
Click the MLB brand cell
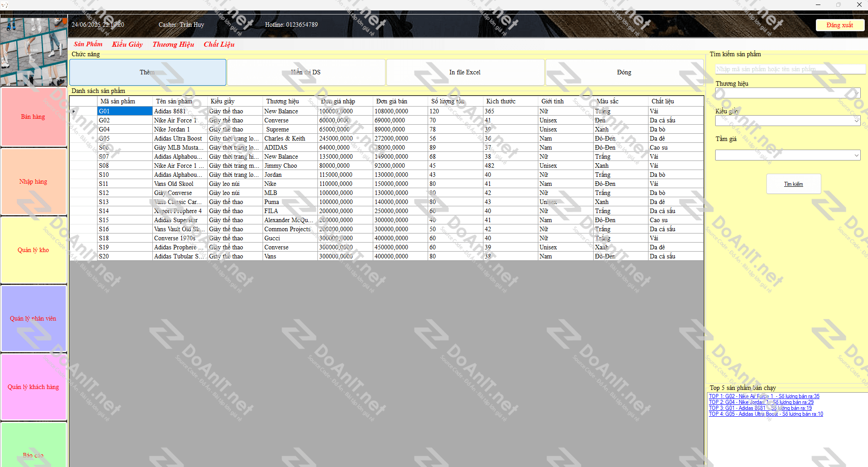click(290, 193)
